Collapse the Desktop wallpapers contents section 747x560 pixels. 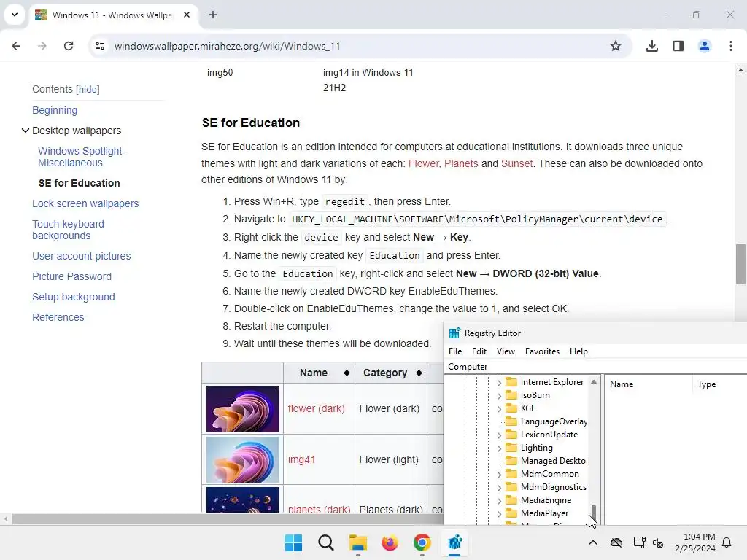[26, 131]
